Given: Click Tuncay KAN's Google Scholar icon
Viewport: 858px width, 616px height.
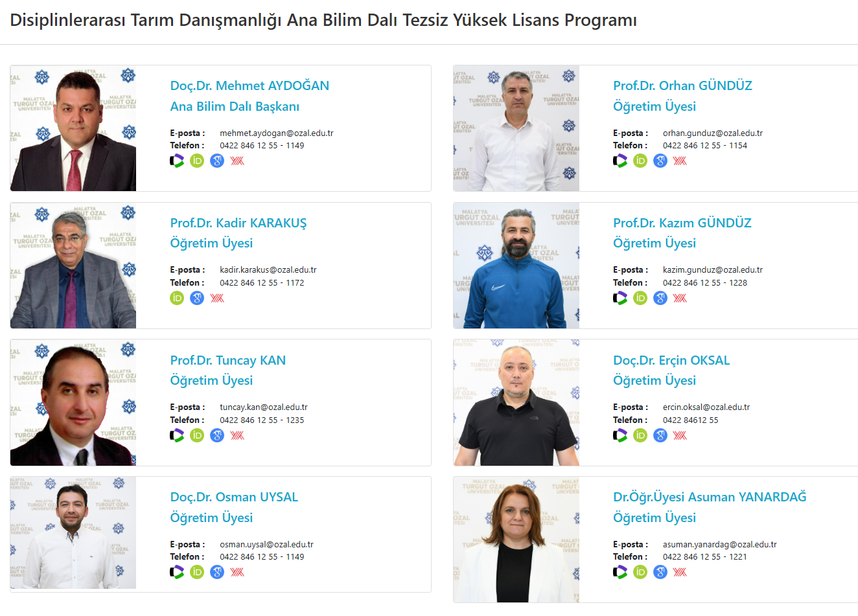Looking at the screenshot, I should (217, 435).
